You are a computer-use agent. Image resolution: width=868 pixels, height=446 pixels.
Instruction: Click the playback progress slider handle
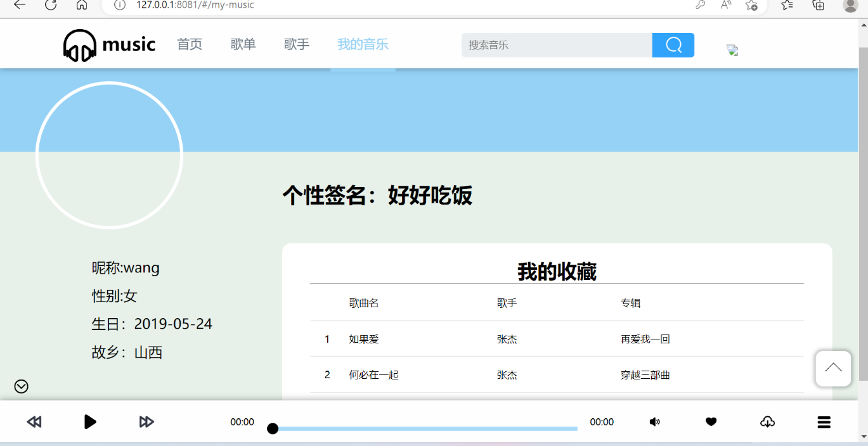pos(273,429)
